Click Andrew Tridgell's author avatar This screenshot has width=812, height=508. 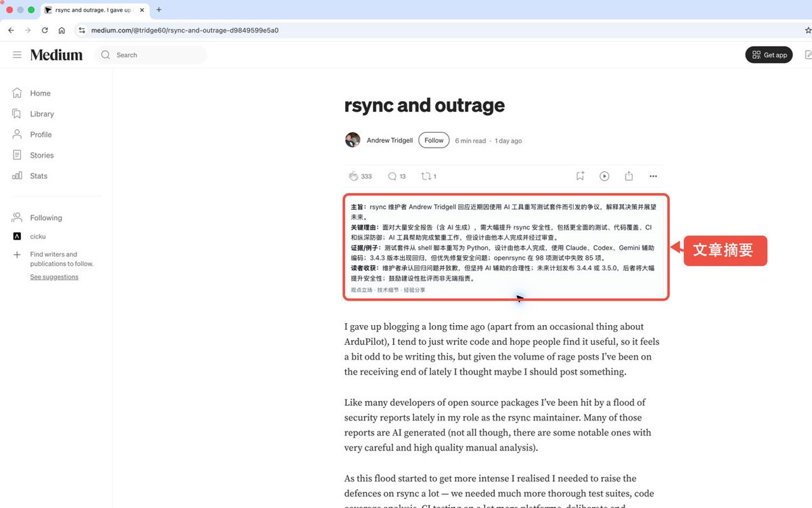(353, 140)
